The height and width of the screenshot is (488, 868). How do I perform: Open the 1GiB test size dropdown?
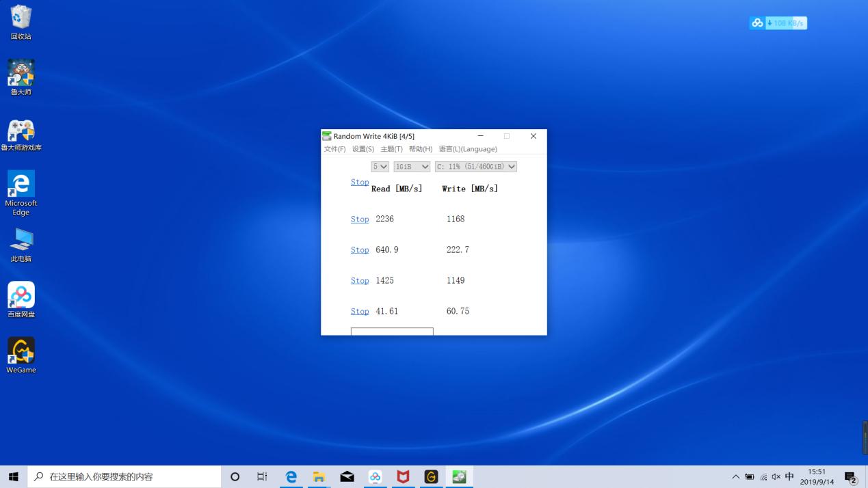[411, 166]
